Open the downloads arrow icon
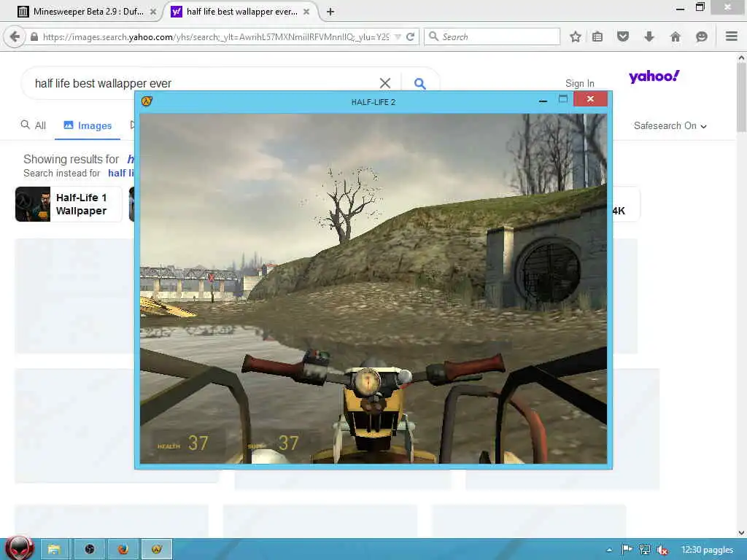Image resolution: width=747 pixels, height=560 pixels. (649, 36)
